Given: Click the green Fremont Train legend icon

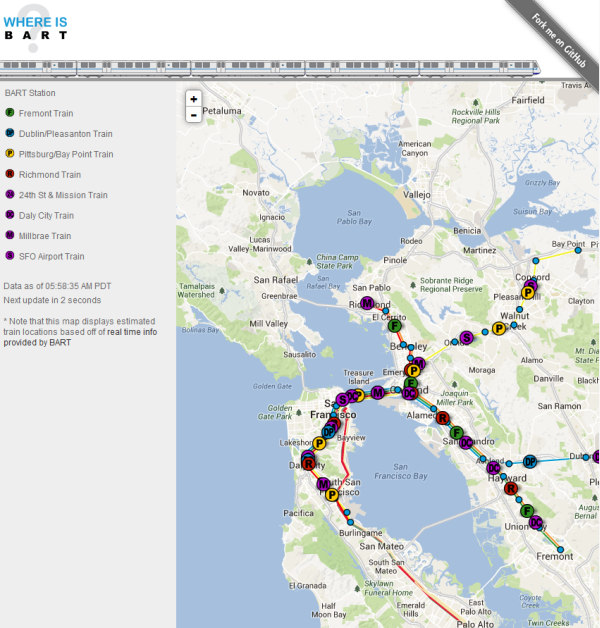Looking at the screenshot, I should [10, 113].
